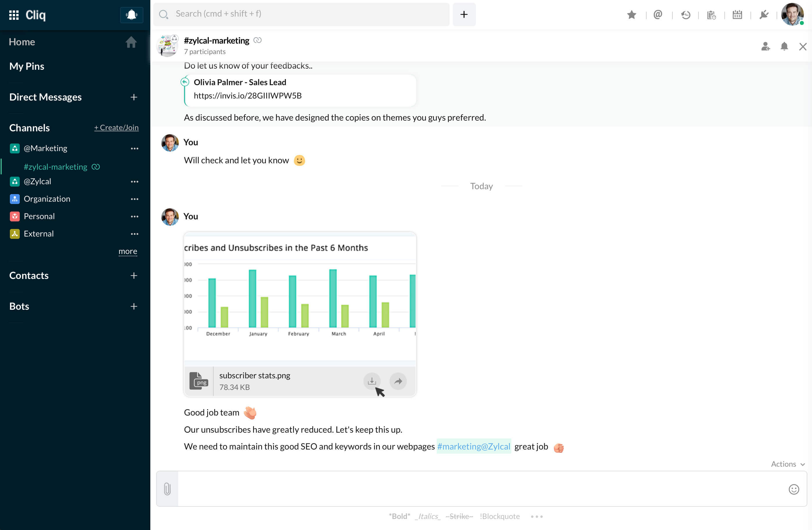The height and width of the screenshot is (530, 812).
Task: Download the subscriber stats.png file
Action: coord(371,381)
